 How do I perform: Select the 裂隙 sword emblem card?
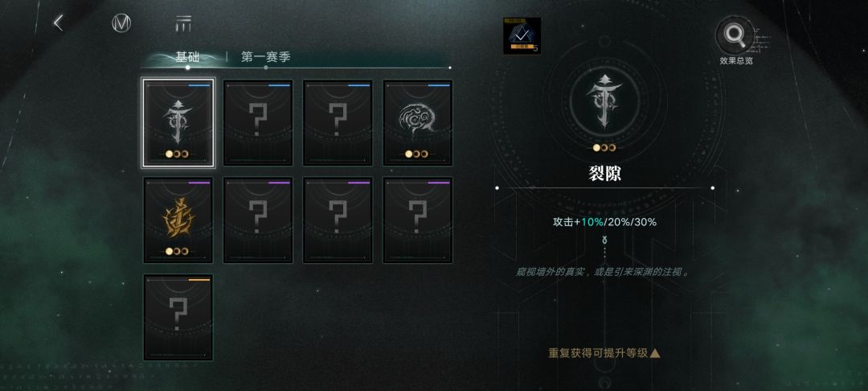[x=178, y=122]
